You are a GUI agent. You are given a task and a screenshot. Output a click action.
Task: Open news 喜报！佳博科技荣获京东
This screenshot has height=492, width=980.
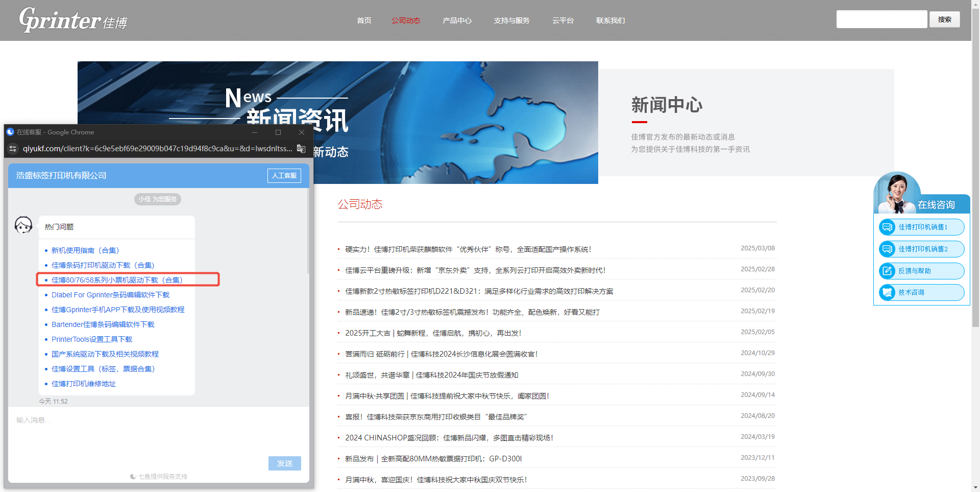coord(436,417)
